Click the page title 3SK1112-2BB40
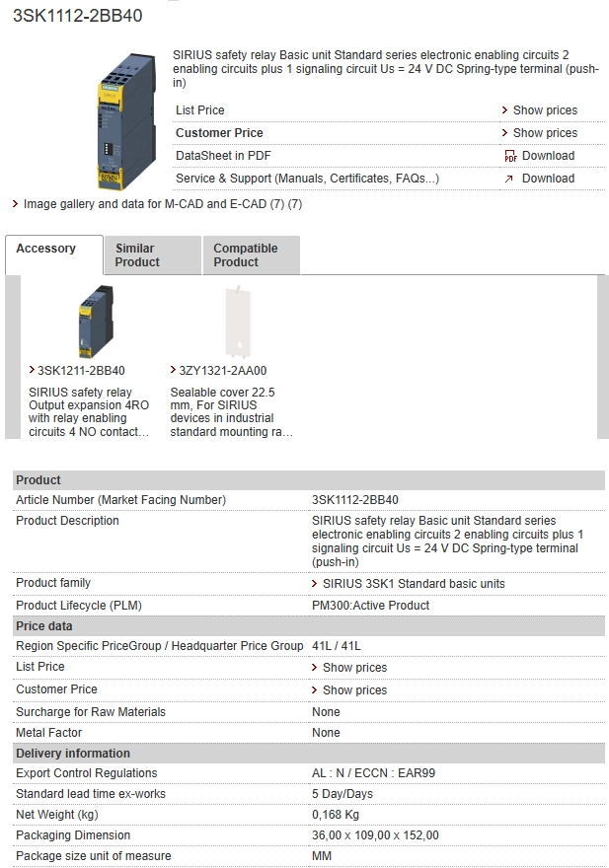Image resolution: width=609 pixels, height=868 pixels. [x=78, y=16]
